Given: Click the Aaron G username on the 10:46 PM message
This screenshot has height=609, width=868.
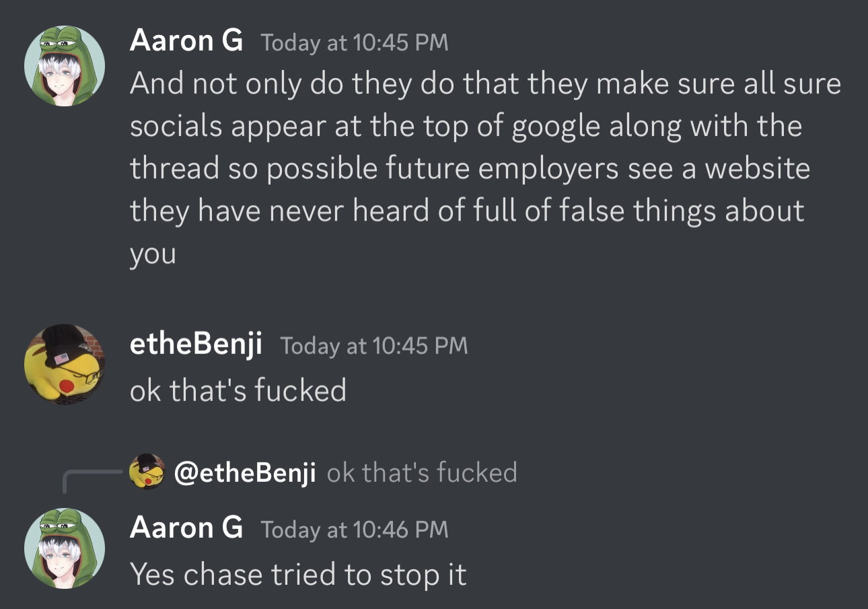Looking at the screenshot, I should pyautogui.click(x=186, y=528).
